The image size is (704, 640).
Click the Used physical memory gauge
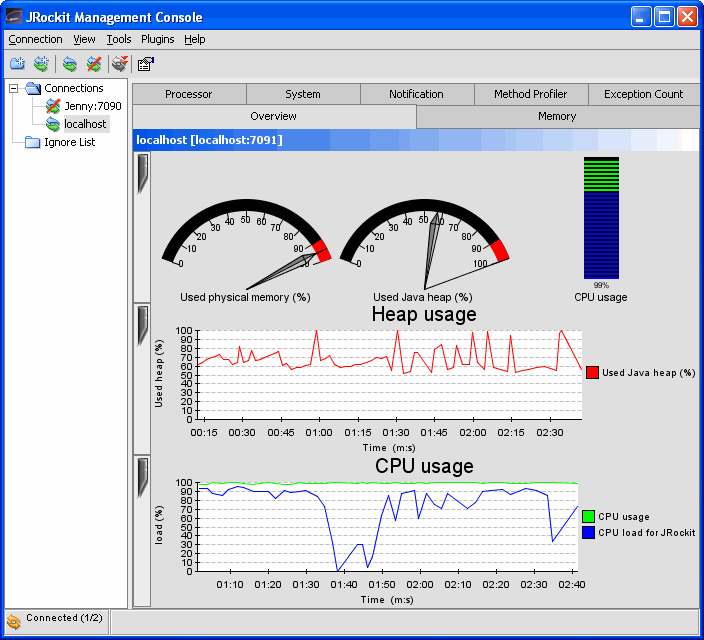pyautogui.click(x=246, y=244)
